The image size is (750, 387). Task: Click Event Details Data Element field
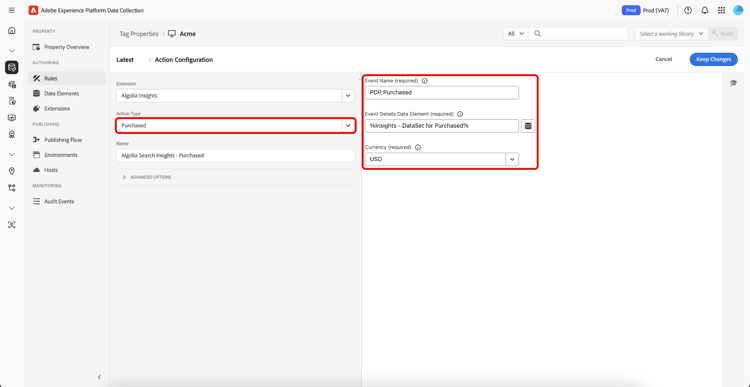coord(441,126)
